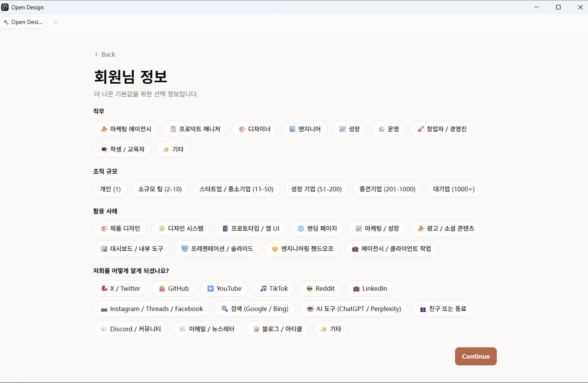Choose 기타 under the 직무 section
The height and width of the screenshot is (383, 588).
(173, 149)
